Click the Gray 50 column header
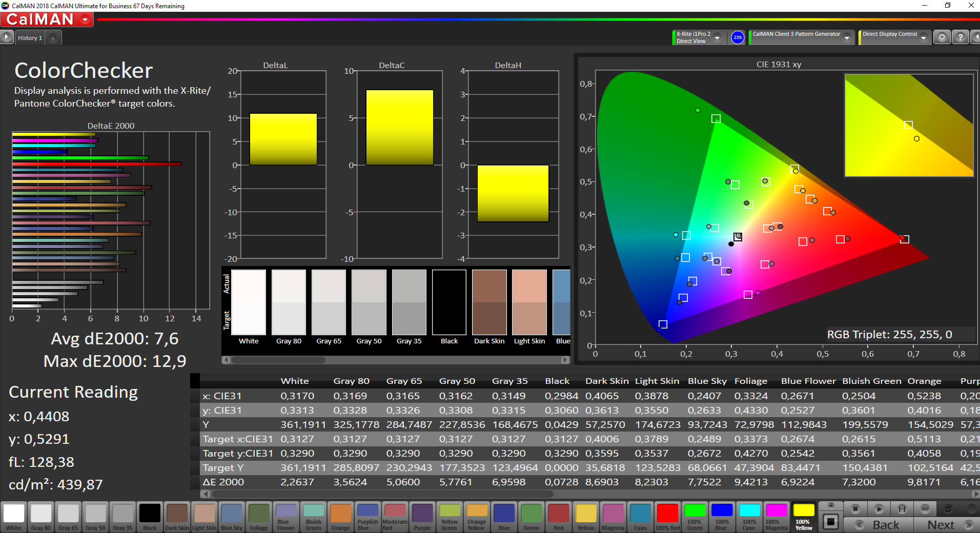 [457, 381]
